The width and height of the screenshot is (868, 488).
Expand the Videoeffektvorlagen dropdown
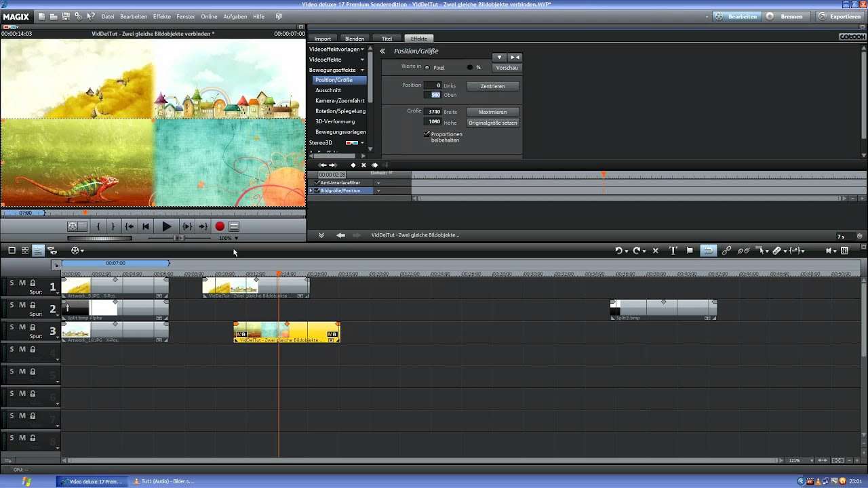pos(362,49)
